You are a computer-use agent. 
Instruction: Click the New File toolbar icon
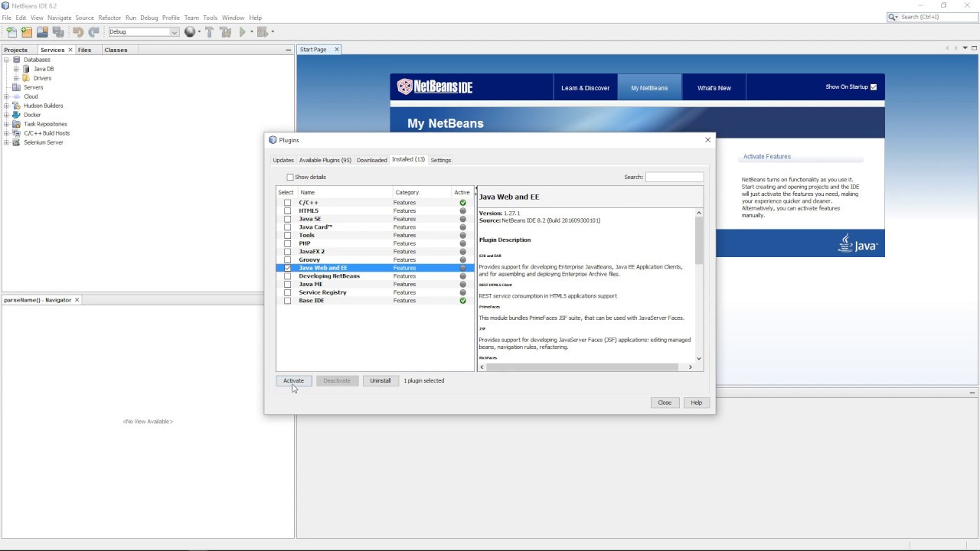tap(11, 32)
